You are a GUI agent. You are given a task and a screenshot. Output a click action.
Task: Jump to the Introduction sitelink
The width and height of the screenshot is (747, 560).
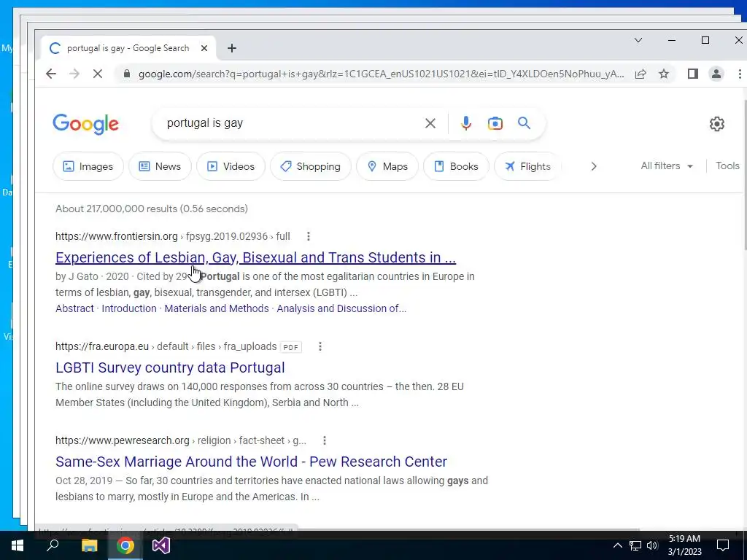(x=129, y=308)
